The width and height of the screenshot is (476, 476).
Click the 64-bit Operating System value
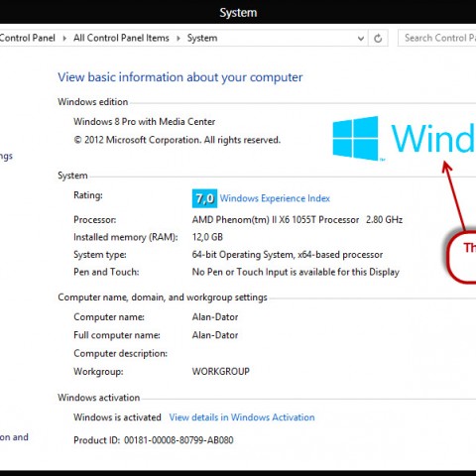288,255
